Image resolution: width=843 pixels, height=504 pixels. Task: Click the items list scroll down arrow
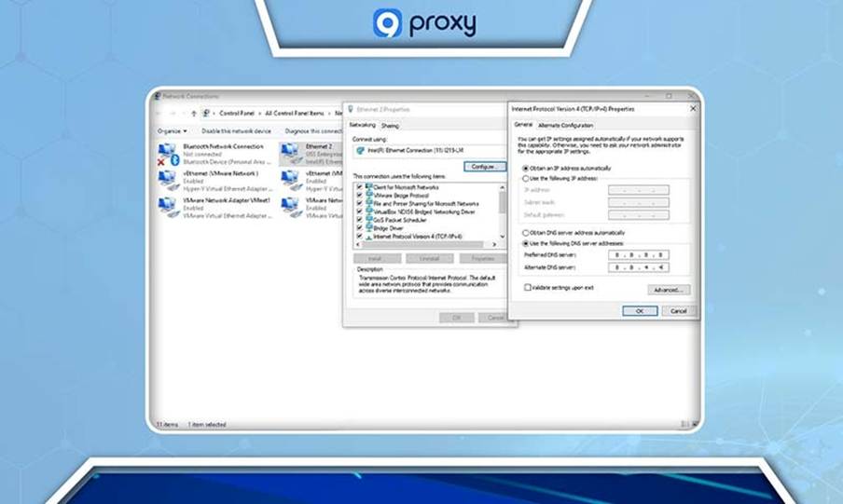tap(502, 236)
